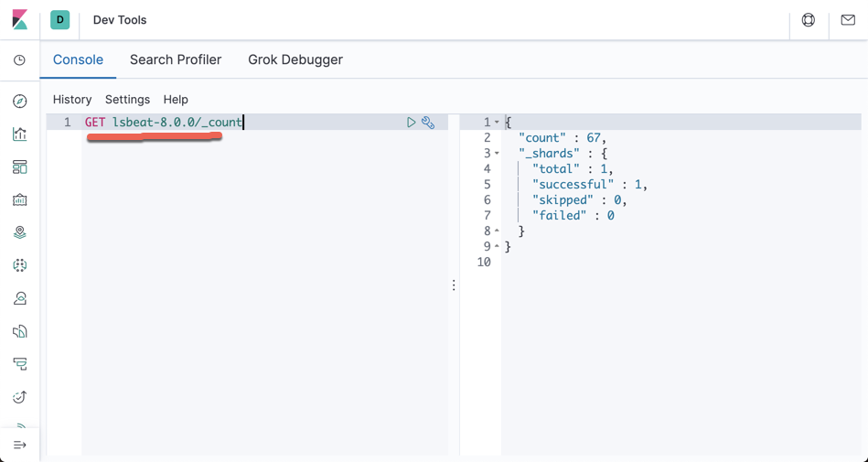Open the newsfeed mail icon
The width and height of the screenshot is (868, 462).
click(x=848, y=20)
